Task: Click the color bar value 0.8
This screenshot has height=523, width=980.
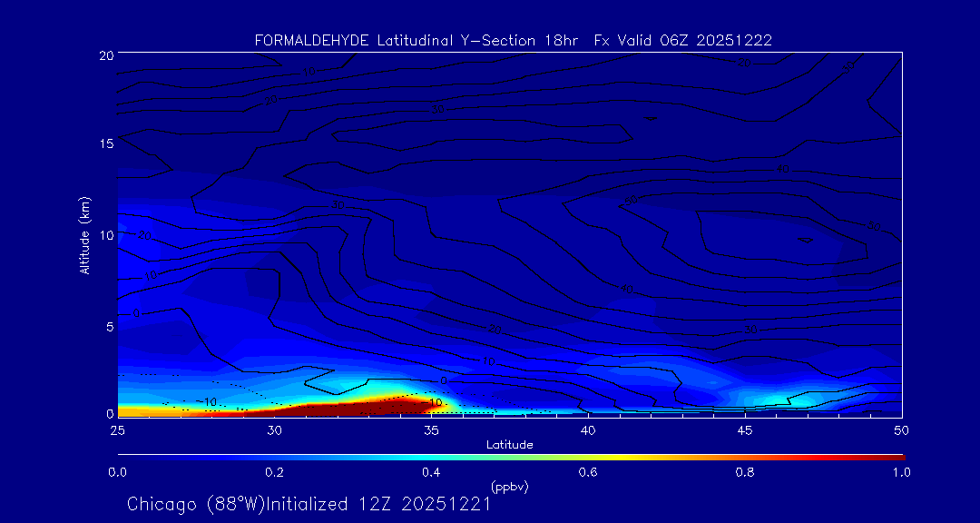Action: pyautogui.click(x=746, y=472)
